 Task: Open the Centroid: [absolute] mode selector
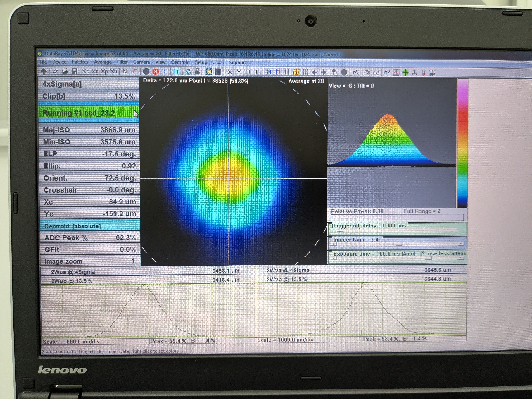(89, 226)
